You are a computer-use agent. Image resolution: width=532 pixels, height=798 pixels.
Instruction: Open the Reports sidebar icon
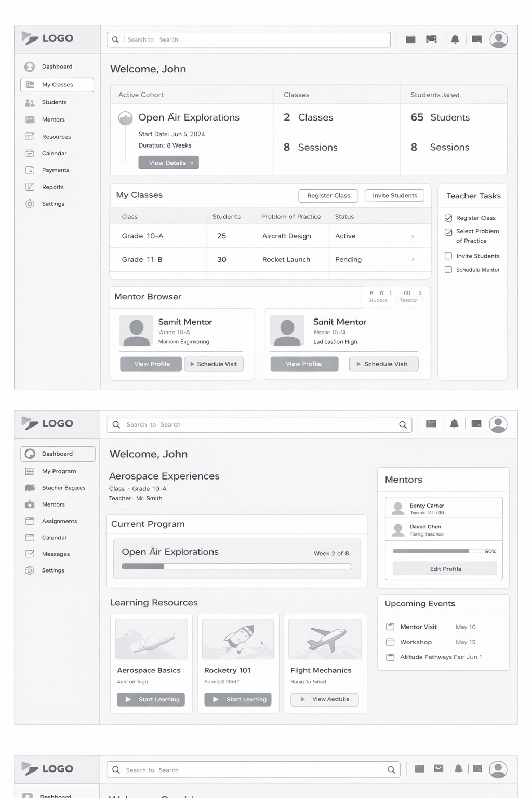(x=30, y=187)
